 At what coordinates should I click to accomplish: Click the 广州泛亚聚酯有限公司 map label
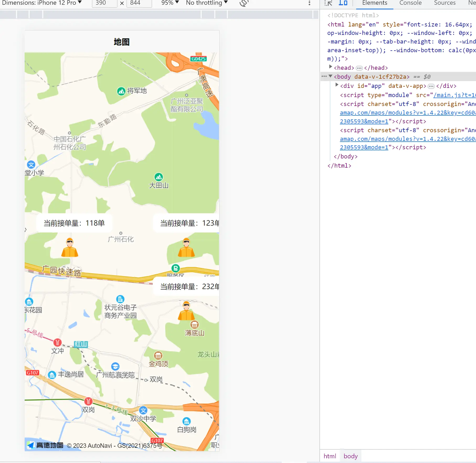pyautogui.click(x=187, y=105)
